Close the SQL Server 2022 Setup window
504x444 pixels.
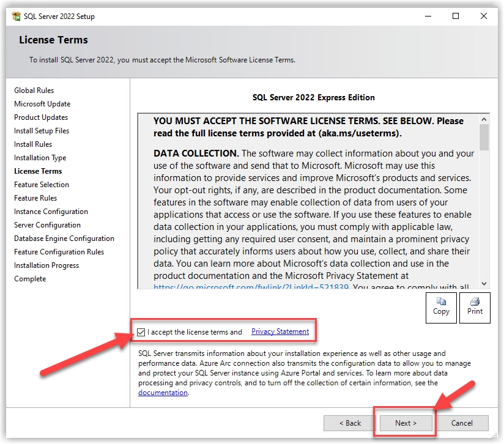tap(483, 16)
